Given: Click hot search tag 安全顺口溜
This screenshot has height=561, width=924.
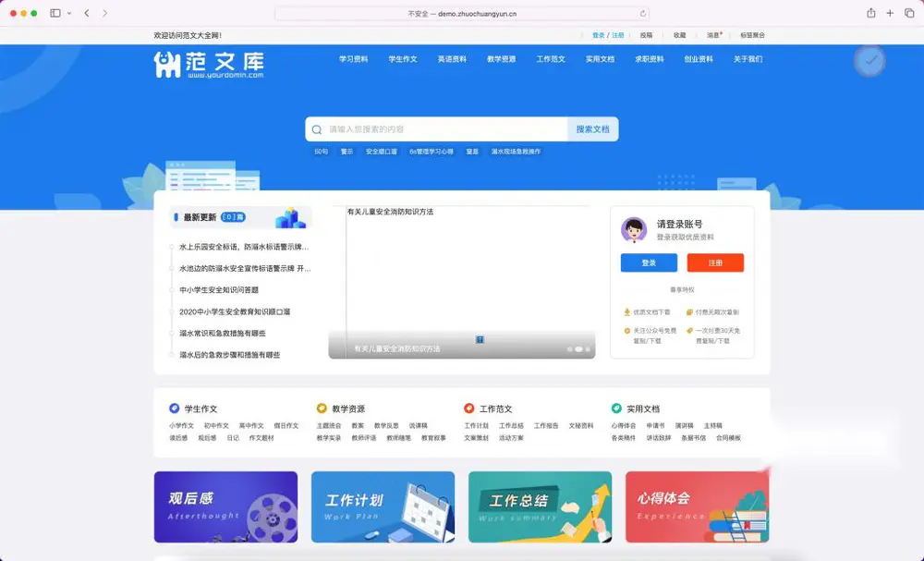Looking at the screenshot, I should (x=382, y=152).
